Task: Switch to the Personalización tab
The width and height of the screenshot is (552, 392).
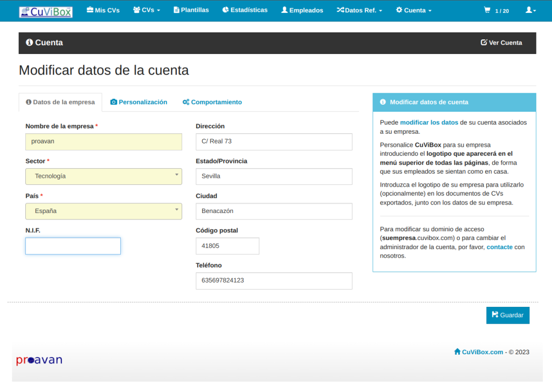Action: tap(139, 102)
